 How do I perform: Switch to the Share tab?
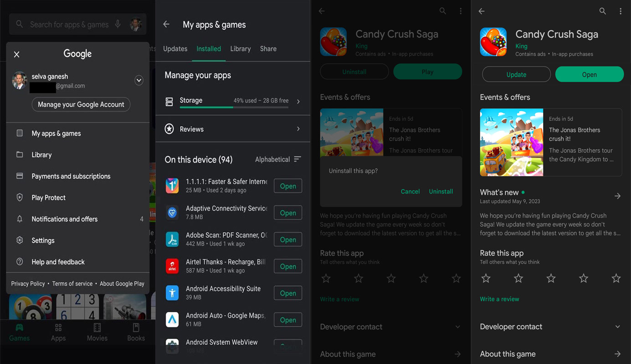pyautogui.click(x=268, y=49)
